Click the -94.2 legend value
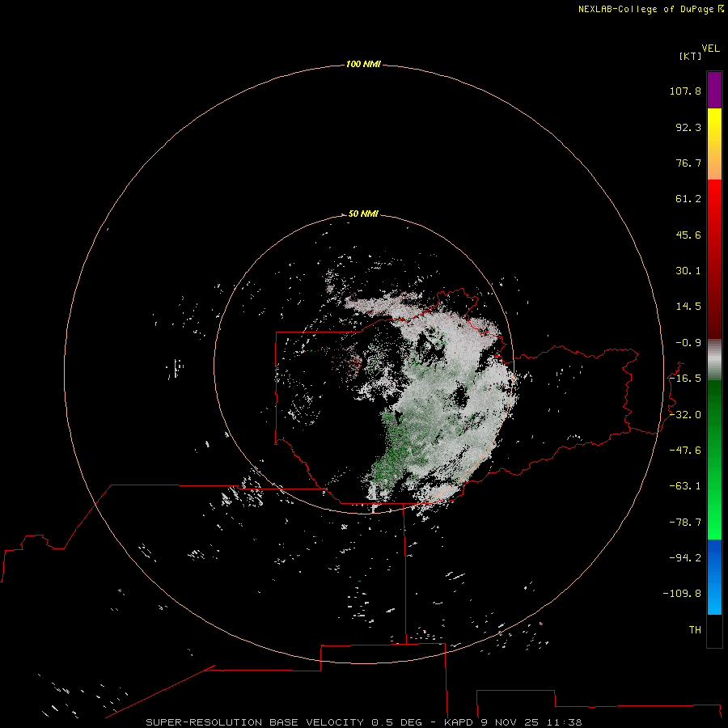728x728 pixels. (x=685, y=558)
